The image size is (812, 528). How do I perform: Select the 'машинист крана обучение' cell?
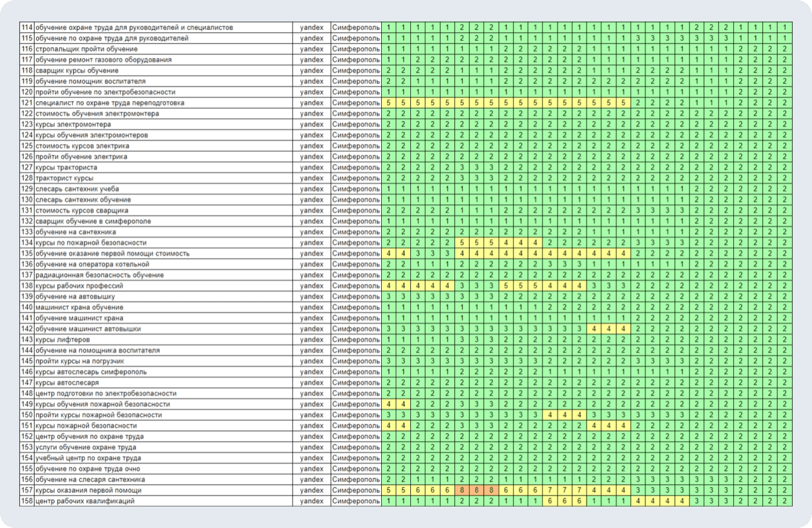[163, 308]
